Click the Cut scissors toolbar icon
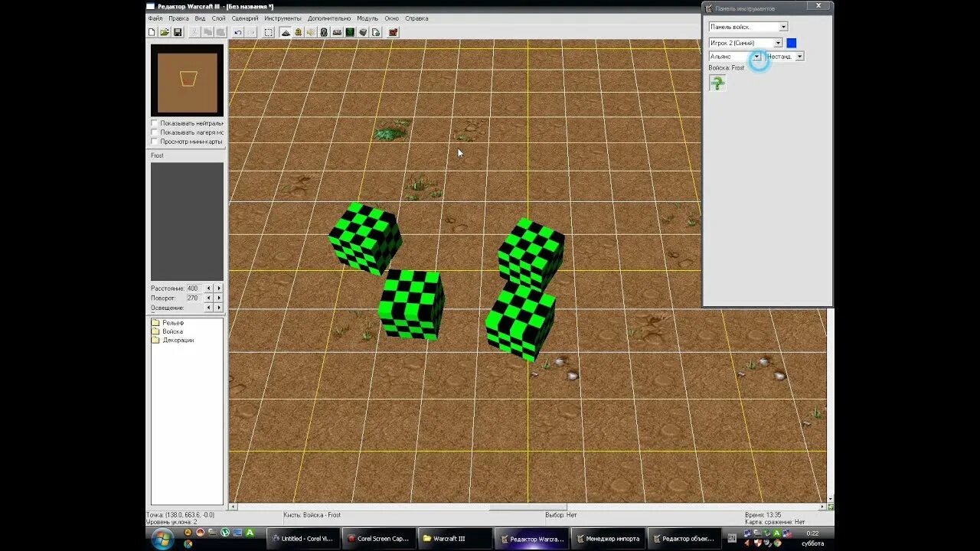 tap(194, 32)
